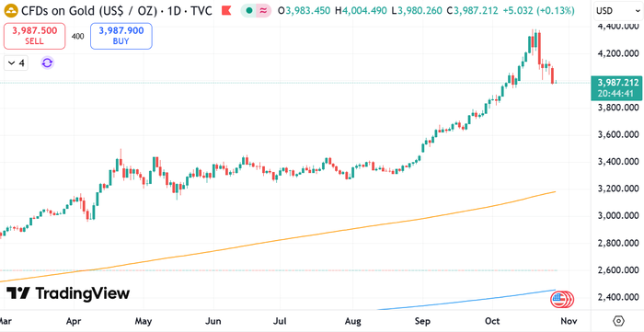This screenshot has height=332, width=644.
Task: Open the US flag economic events icon
Action: coord(558,300)
